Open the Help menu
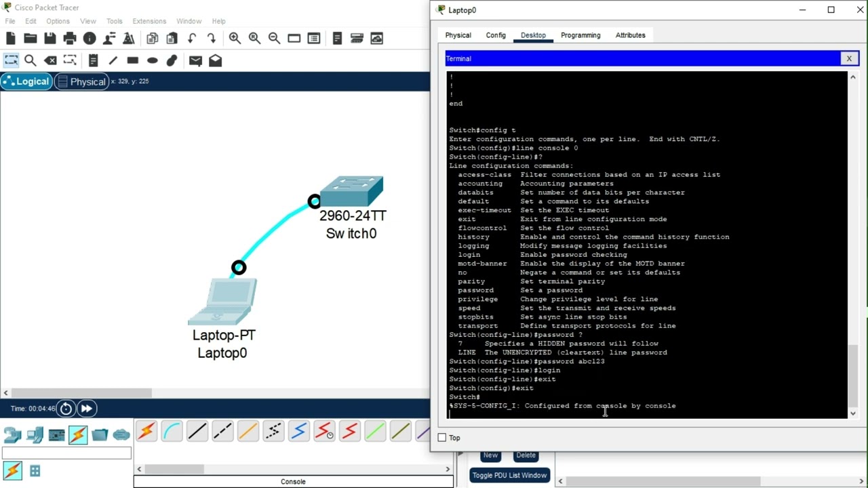The height and width of the screenshot is (488, 868). (218, 21)
